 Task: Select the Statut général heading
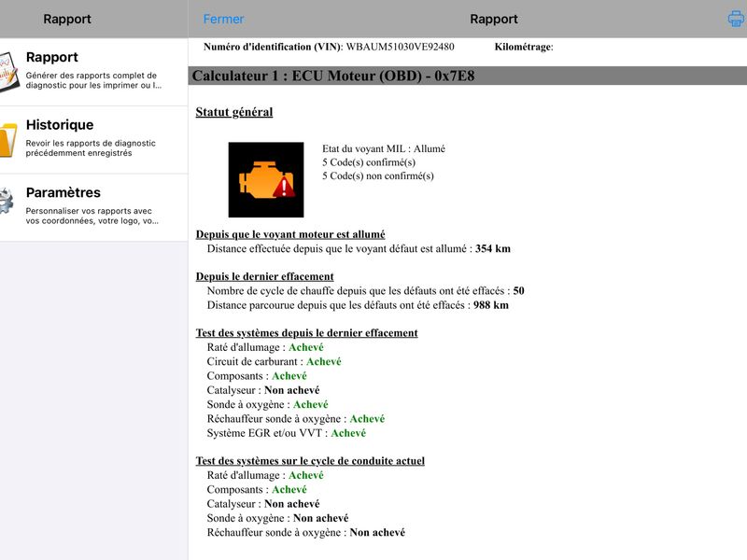tap(234, 112)
